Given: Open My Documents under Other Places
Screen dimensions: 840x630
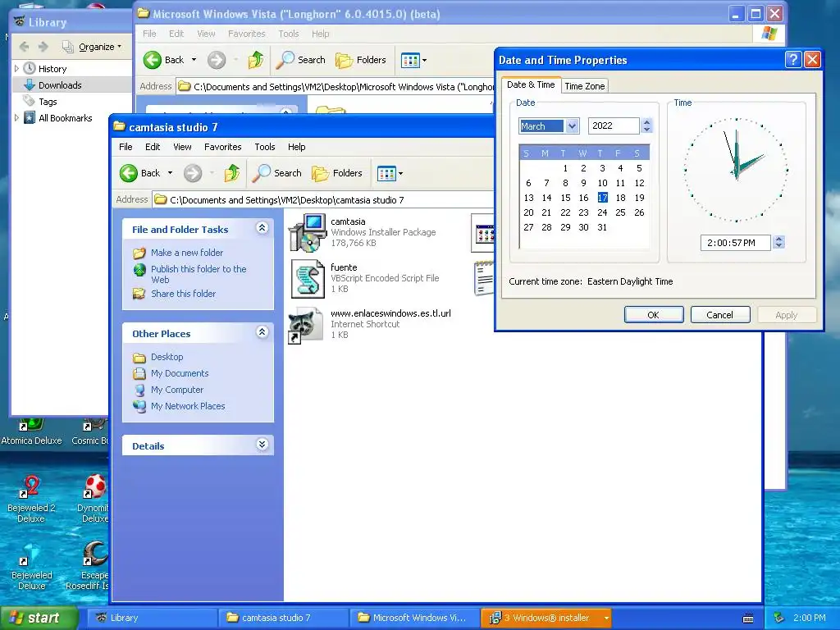Looking at the screenshot, I should tap(180, 373).
